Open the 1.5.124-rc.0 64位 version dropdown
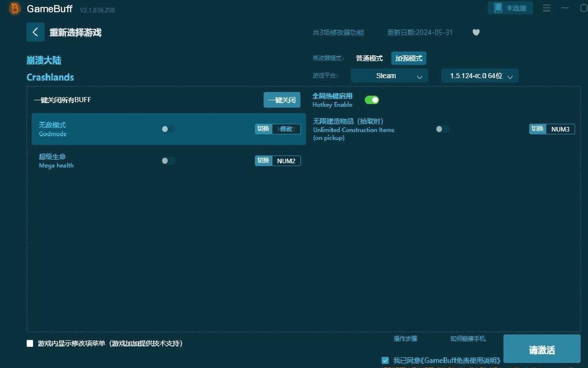 [480, 76]
